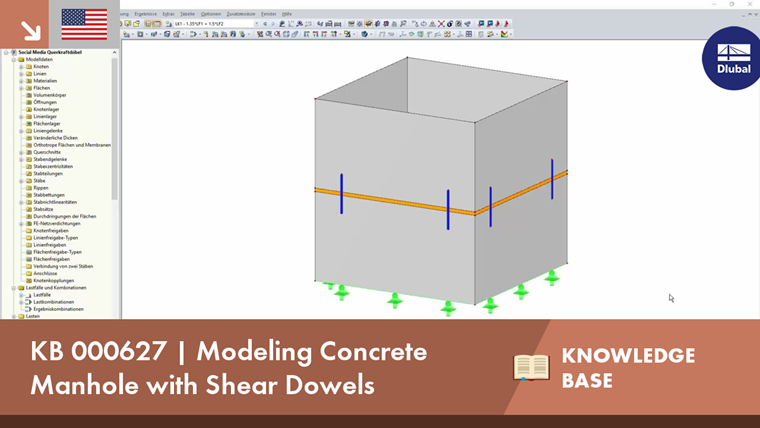Click the Querschnitte folder icon
Screen dimensions: 760x428
tap(29, 152)
